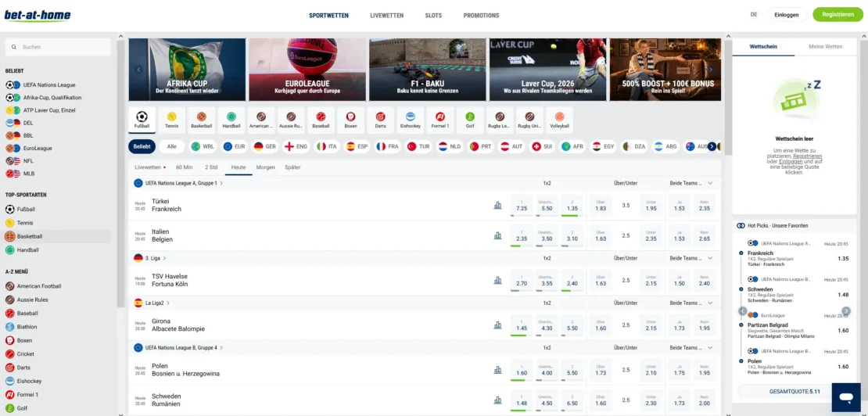Filter by ENG country pill

296,146
